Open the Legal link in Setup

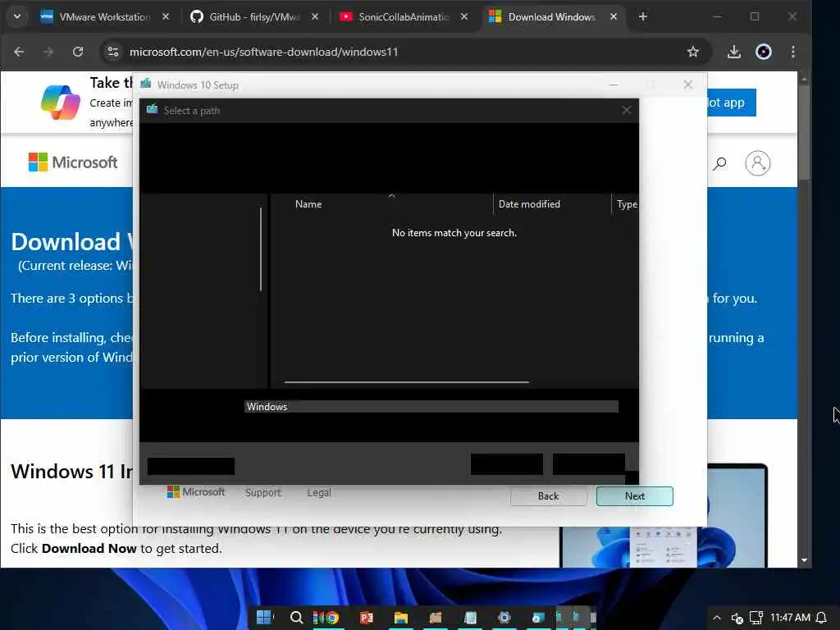pos(319,492)
